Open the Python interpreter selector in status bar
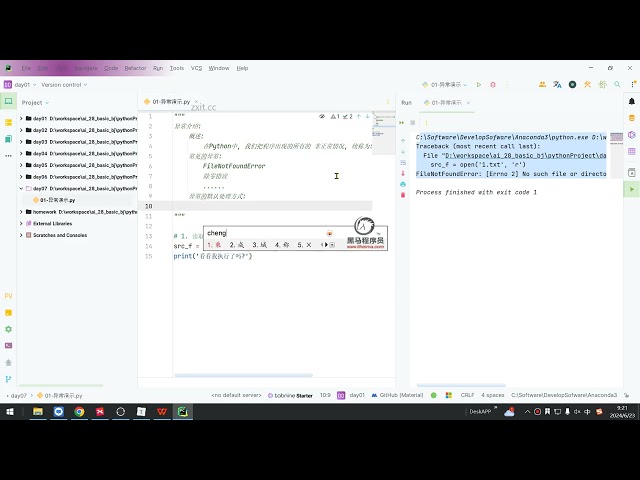 coord(564,395)
